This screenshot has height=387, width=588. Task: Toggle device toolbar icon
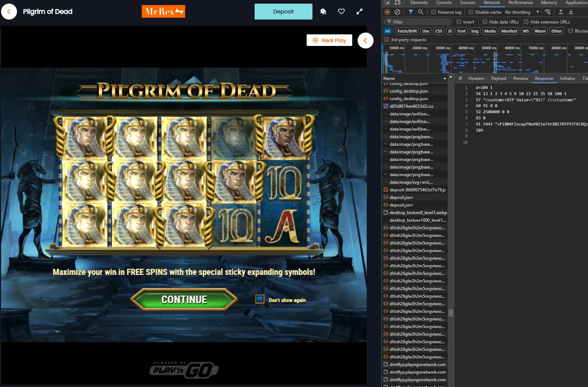point(397,2)
